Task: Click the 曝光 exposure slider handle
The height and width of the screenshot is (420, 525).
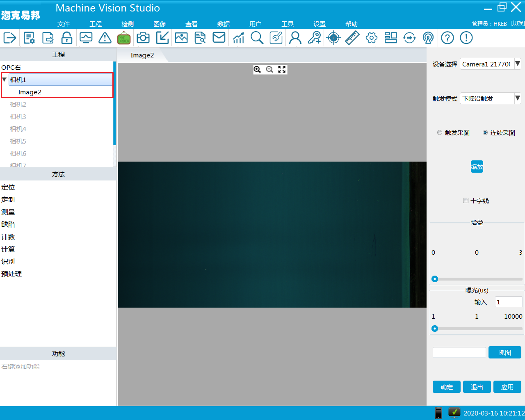Action: coord(435,329)
